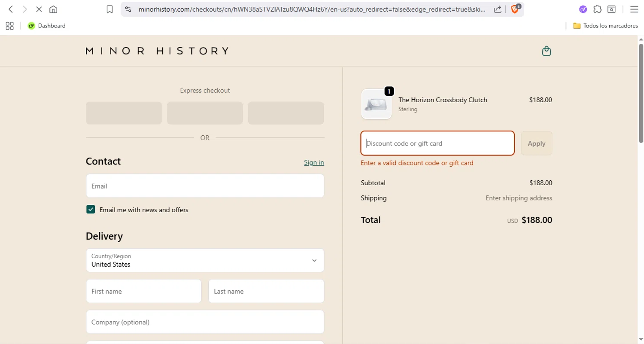Screen dimensions: 644x344
Task: Open the extensions puzzle icon
Action: [x=597, y=9]
